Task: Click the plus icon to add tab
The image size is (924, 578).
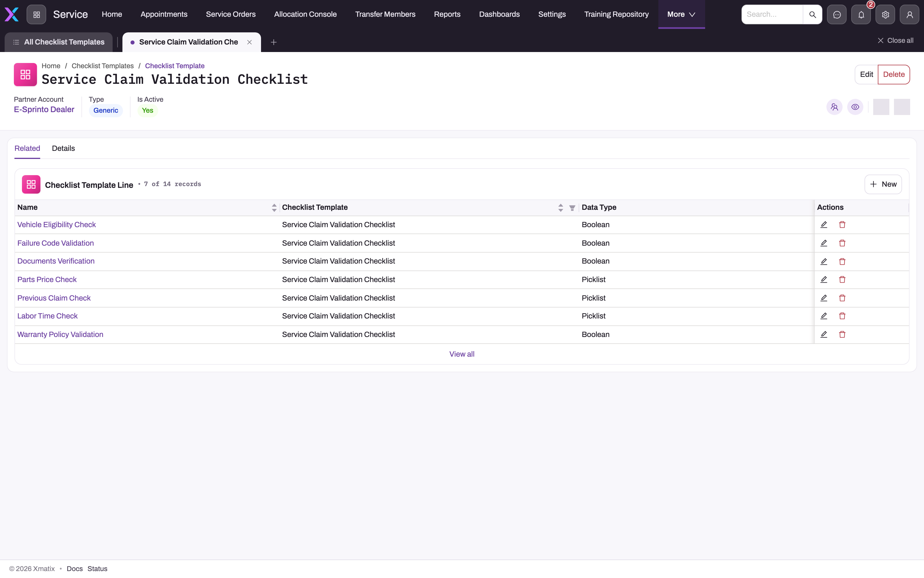Action: pos(273,42)
